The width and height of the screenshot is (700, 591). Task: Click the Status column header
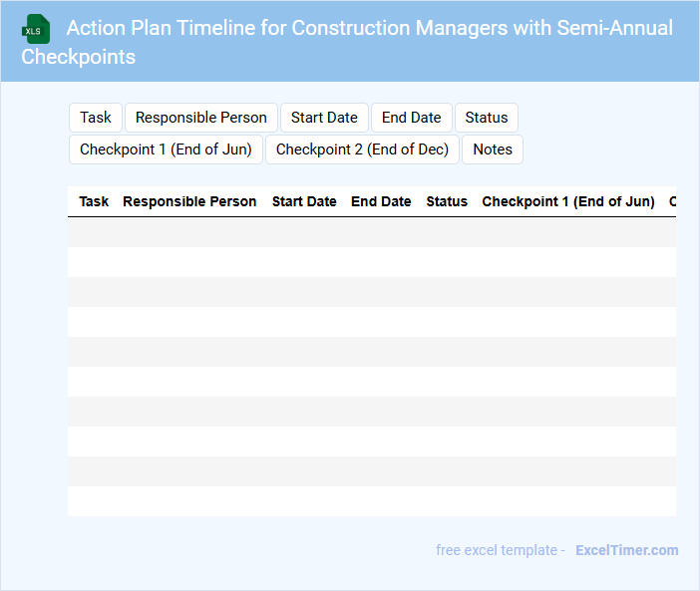447,201
